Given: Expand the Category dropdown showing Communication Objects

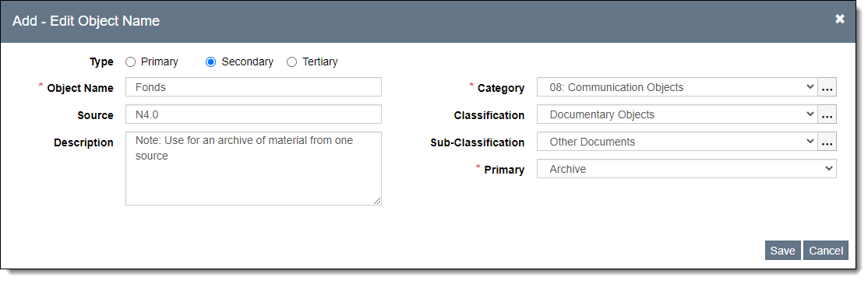Looking at the screenshot, I should 677,87.
